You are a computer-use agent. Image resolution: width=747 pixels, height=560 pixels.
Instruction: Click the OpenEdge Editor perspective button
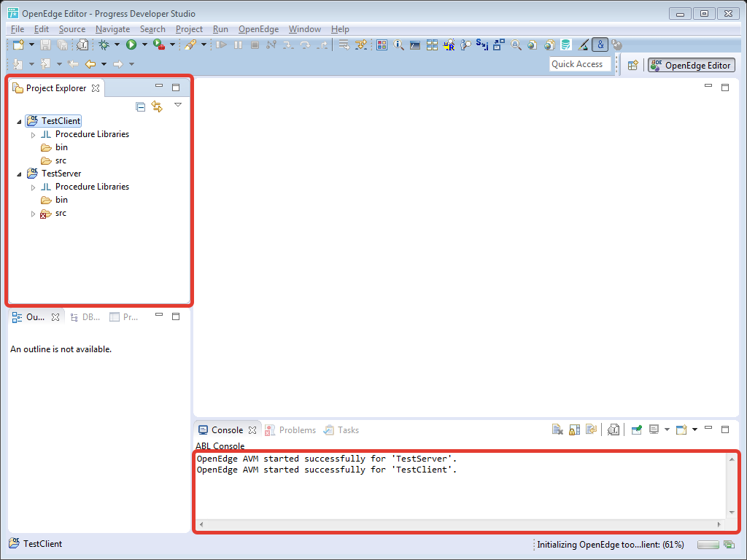[692, 65]
